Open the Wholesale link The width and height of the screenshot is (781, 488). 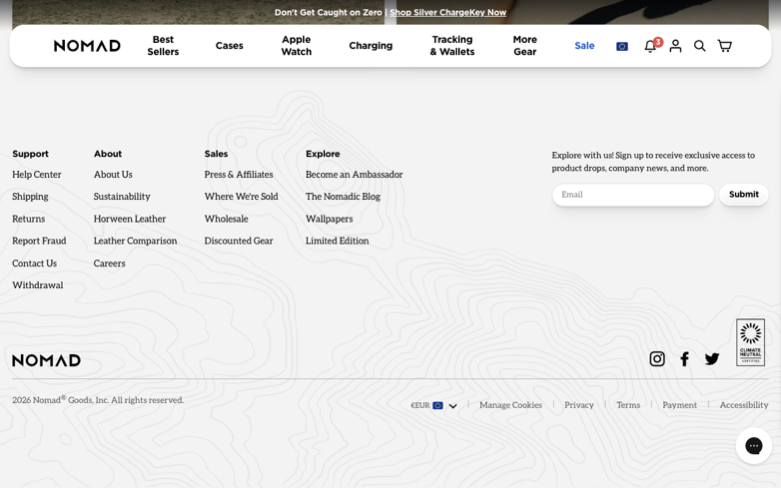coord(226,219)
